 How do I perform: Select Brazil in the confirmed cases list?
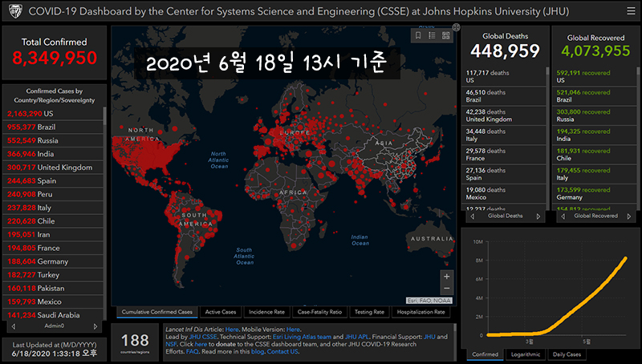pos(53,127)
